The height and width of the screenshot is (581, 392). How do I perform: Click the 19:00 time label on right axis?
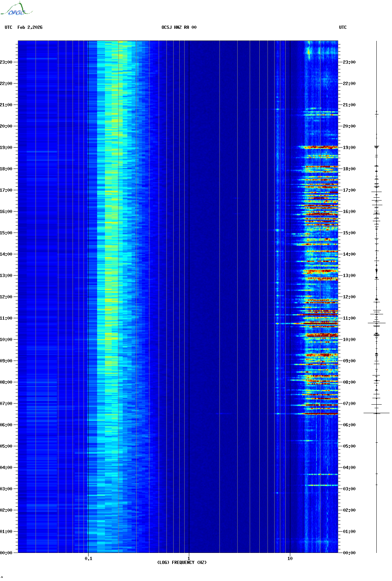[x=349, y=148]
